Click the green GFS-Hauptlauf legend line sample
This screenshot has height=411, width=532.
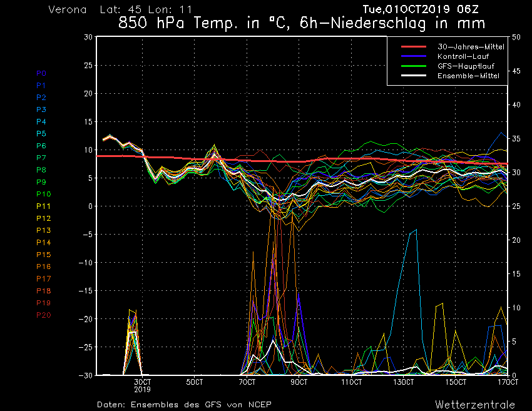click(414, 66)
